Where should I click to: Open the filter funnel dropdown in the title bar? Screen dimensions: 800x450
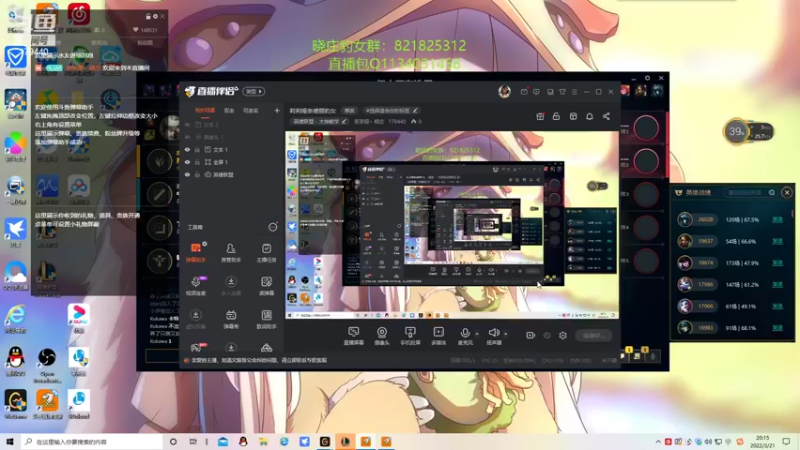click(x=562, y=92)
